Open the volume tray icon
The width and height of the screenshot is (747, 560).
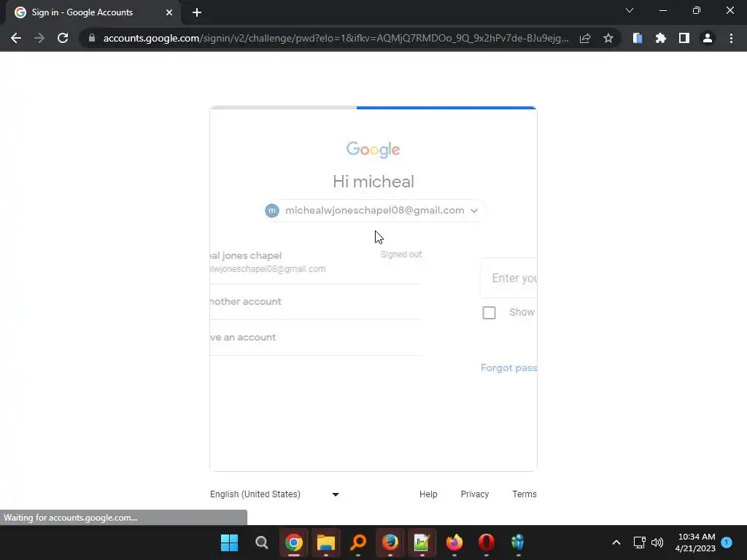tap(657, 542)
